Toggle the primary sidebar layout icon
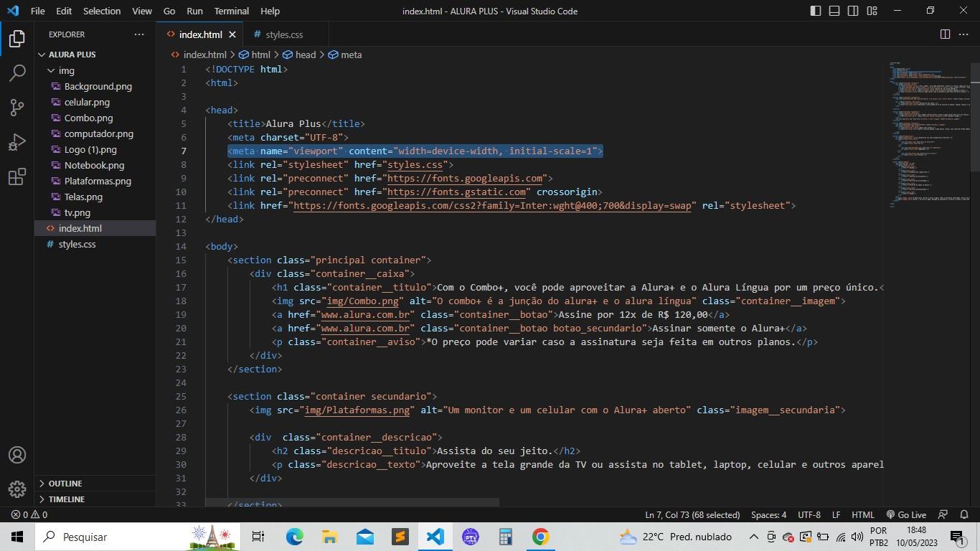This screenshot has width=980, height=551. (x=816, y=11)
